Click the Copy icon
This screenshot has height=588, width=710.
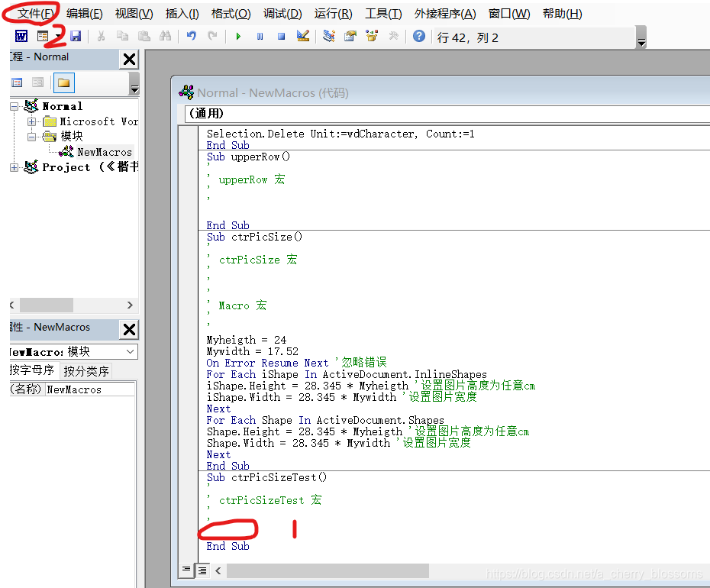point(122,36)
